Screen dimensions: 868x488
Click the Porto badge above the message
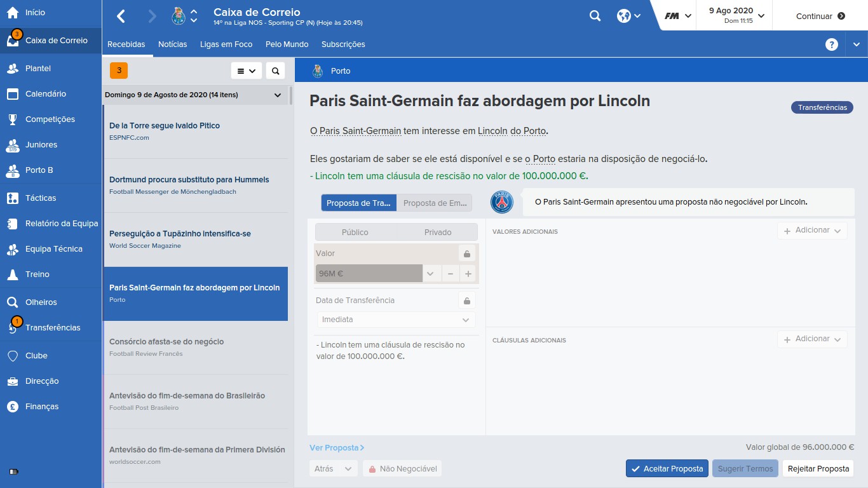tap(318, 71)
